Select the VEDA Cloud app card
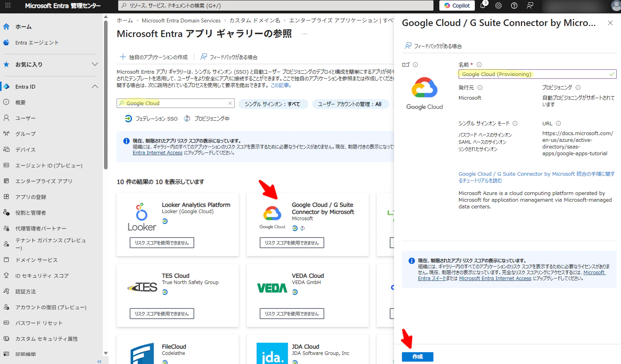Image resolution: width=621 pixels, height=364 pixels. (308, 295)
